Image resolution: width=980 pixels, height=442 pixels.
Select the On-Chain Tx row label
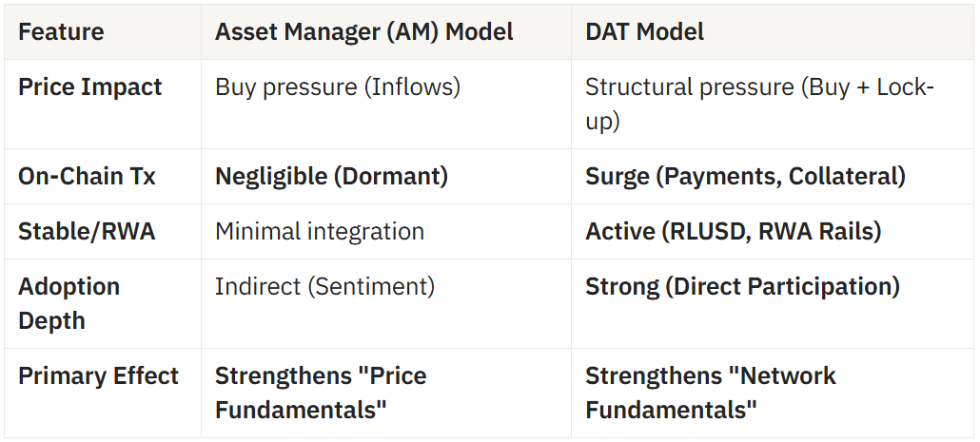tap(87, 177)
